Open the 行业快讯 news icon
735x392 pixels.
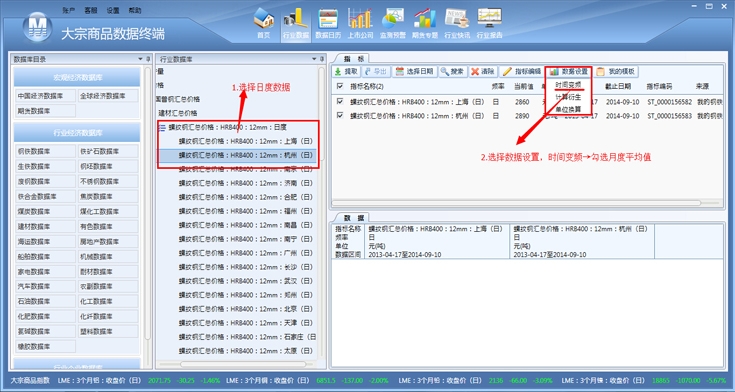click(457, 23)
